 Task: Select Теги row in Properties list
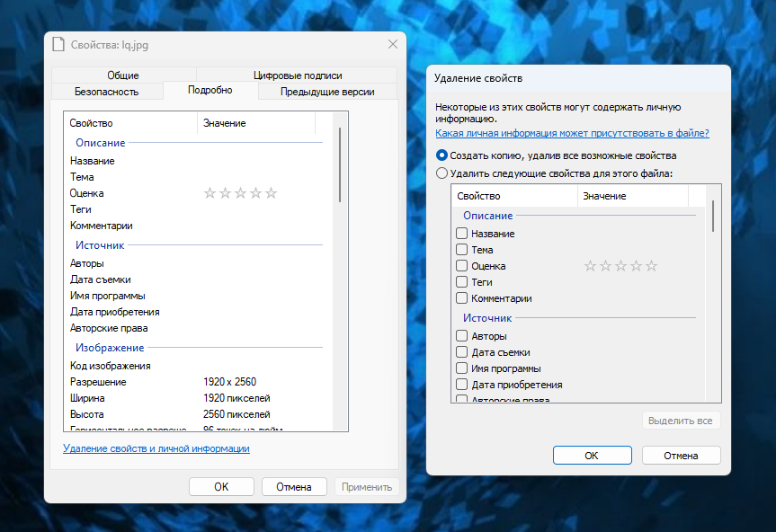click(198, 209)
